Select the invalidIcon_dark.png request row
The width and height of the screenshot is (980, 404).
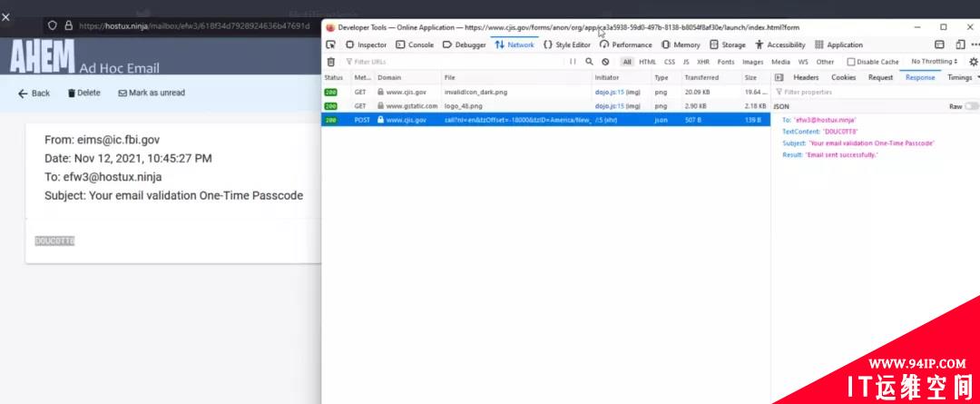pyautogui.click(x=545, y=92)
